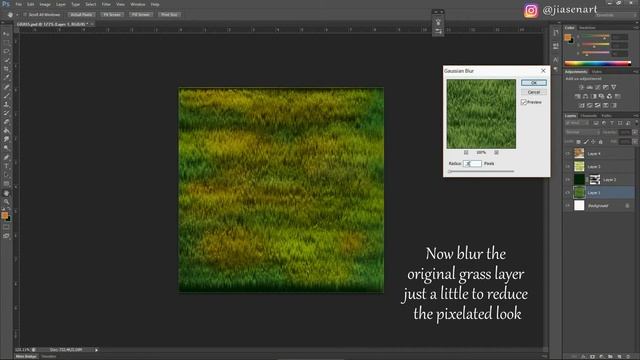
Task: Click the Actual Pixels button
Action: pyautogui.click(x=81, y=14)
